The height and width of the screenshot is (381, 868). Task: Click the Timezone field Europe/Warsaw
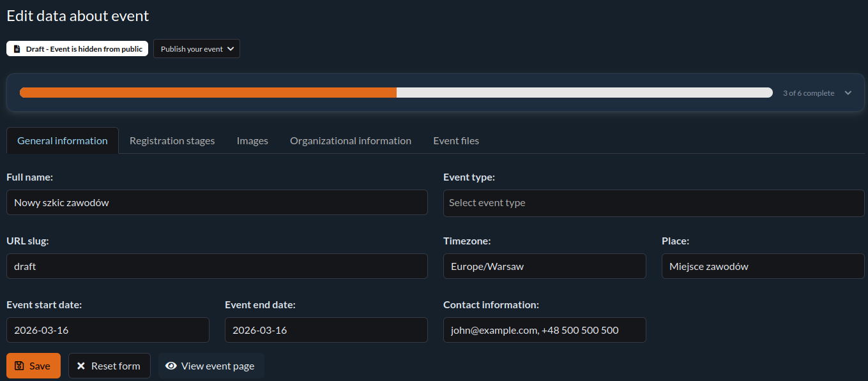[x=544, y=266]
